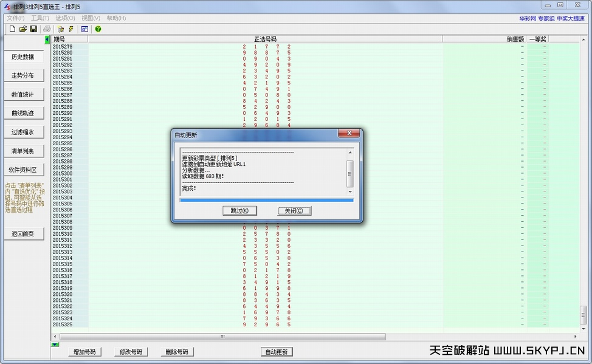Open the 工具(T) menu
Screen dimensions: 592x364
click(40, 18)
